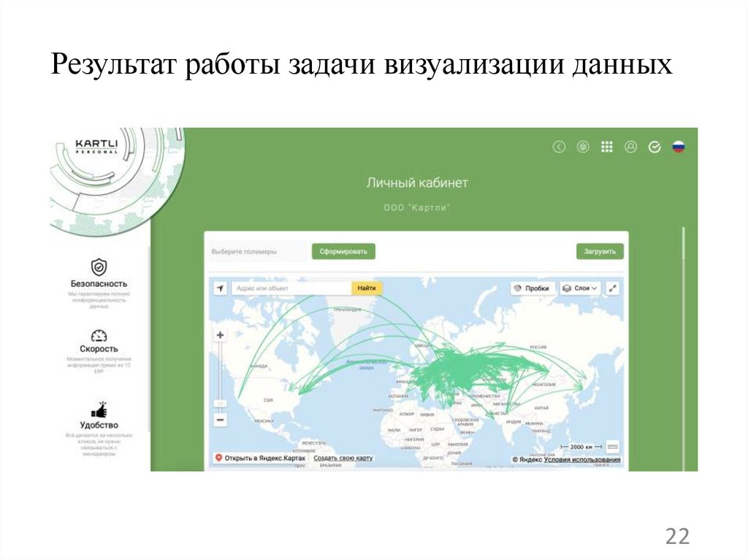
Task: Open the Слои layers dropdown
Action: pos(579,288)
